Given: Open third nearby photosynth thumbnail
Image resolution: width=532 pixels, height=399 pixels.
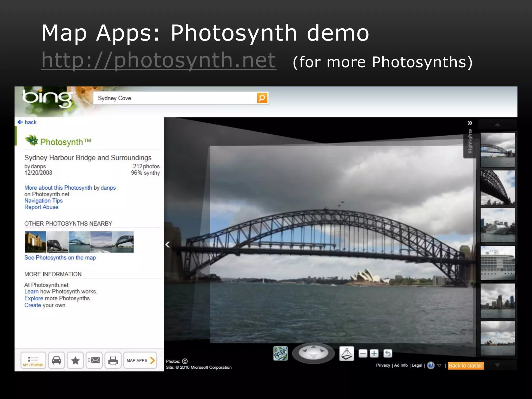Looking at the screenshot, I should click(79, 242).
